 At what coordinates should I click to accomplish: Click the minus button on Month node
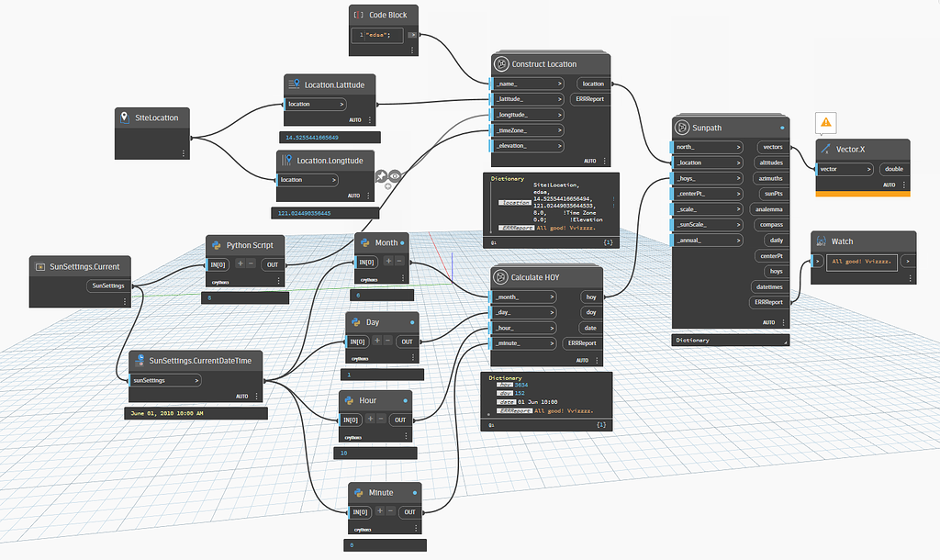click(399, 261)
